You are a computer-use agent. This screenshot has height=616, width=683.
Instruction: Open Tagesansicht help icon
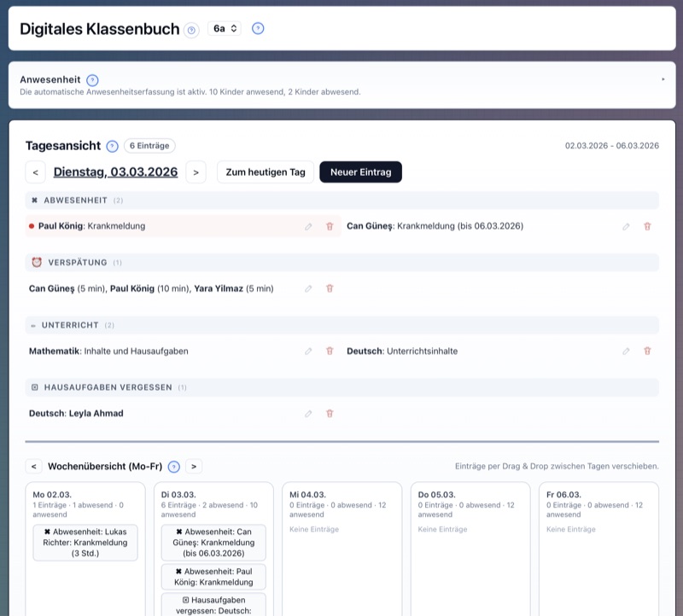pyautogui.click(x=113, y=146)
